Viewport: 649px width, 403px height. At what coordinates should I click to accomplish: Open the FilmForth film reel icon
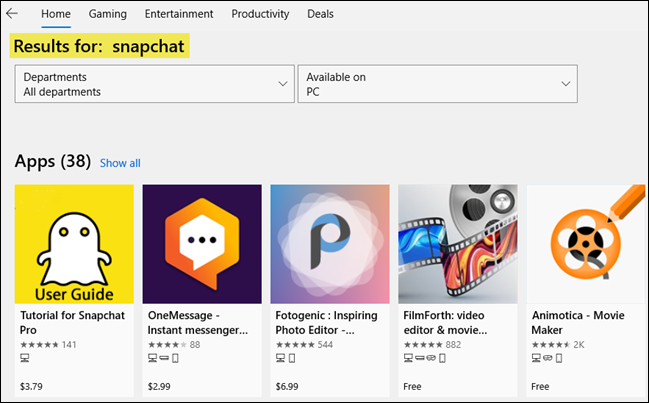point(458,244)
